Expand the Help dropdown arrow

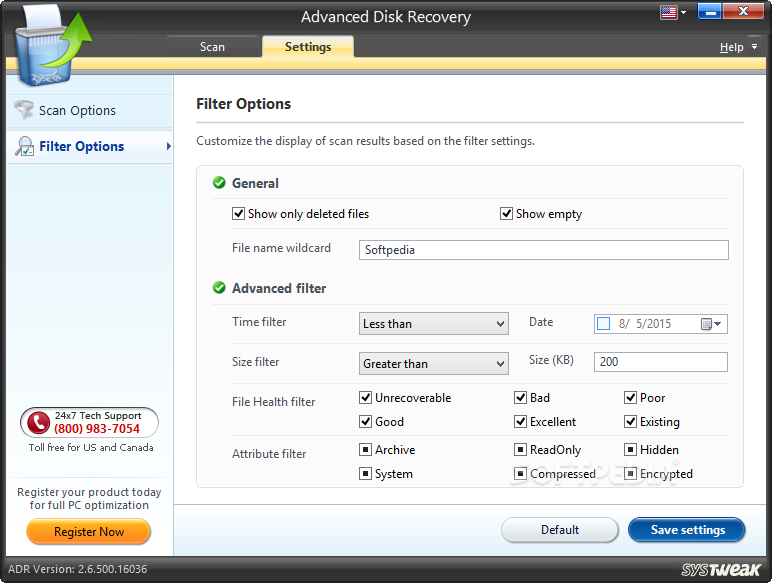[754, 47]
